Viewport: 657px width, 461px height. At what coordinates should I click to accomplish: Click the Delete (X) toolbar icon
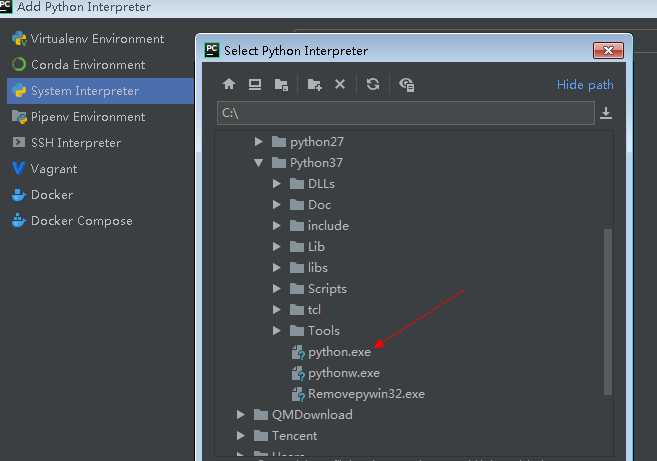pos(340,84)
